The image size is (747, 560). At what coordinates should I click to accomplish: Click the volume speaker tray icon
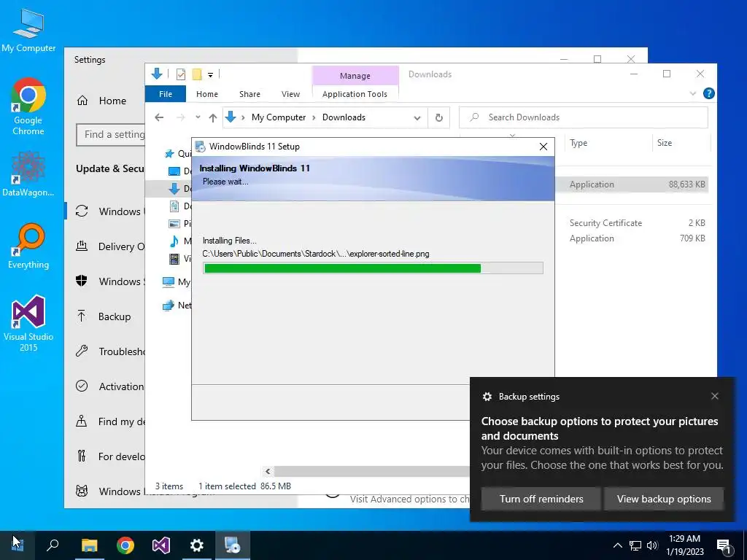tap(652, 545)
